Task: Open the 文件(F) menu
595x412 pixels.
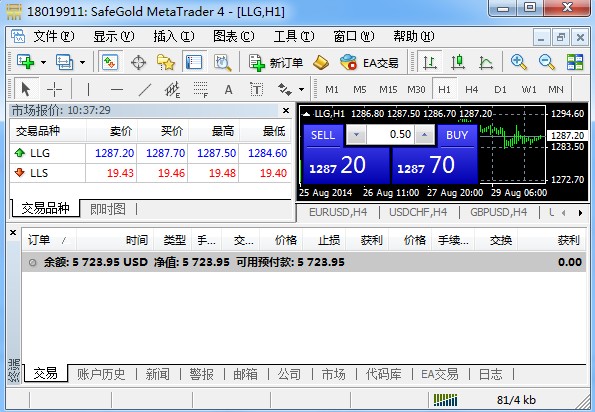Action: [54, 36]
